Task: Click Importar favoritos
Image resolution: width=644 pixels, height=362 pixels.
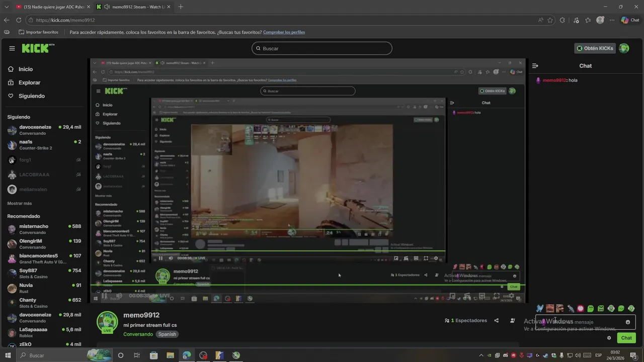Action: click(38, 32)
